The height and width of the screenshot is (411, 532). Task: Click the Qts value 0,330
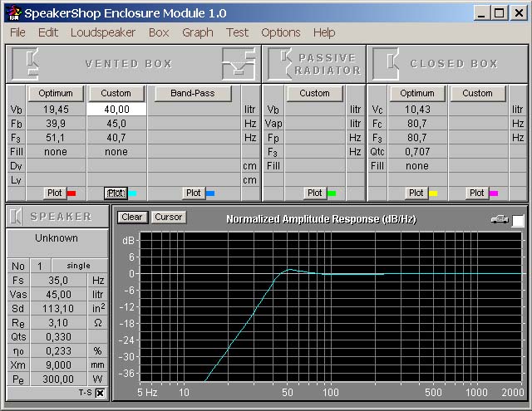tap(58, 337)
